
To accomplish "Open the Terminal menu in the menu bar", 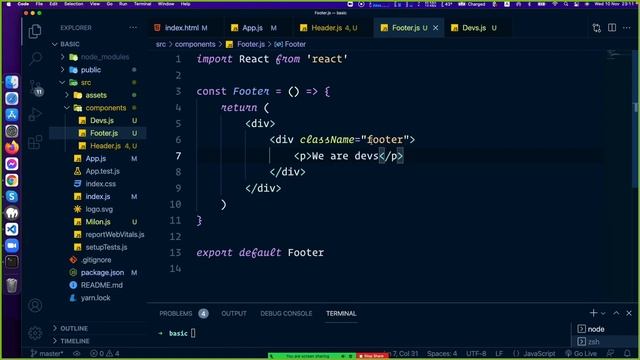I will pos(142,4).
